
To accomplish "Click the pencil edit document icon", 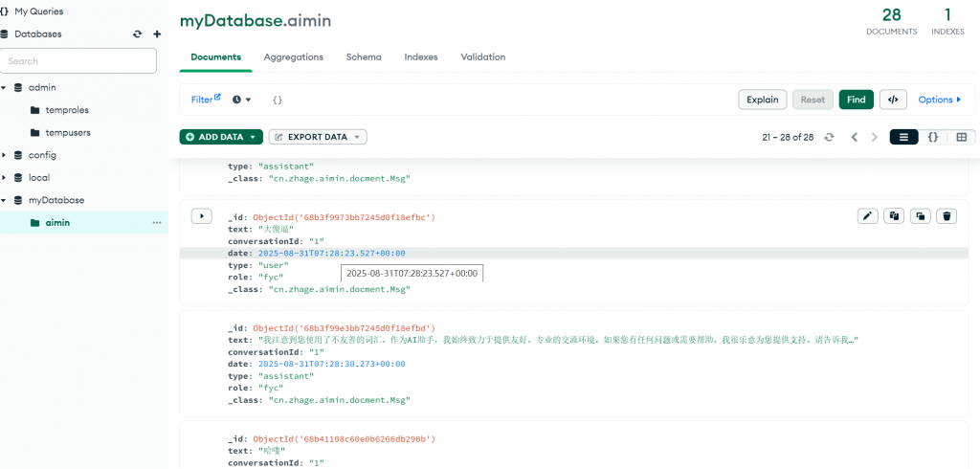I will (x=868, y=216).
